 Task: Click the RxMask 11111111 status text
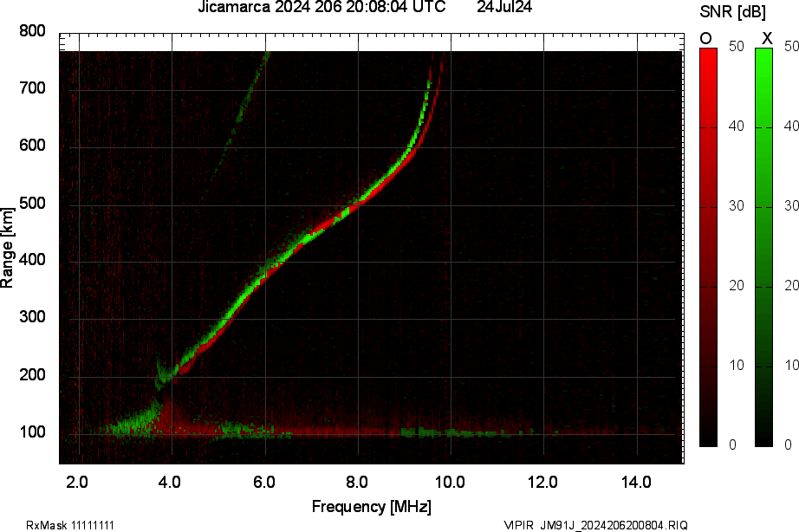(69, 523)
